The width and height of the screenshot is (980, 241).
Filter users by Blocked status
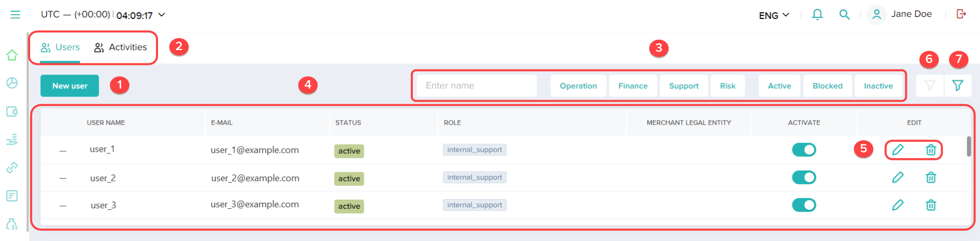[827, 86]
